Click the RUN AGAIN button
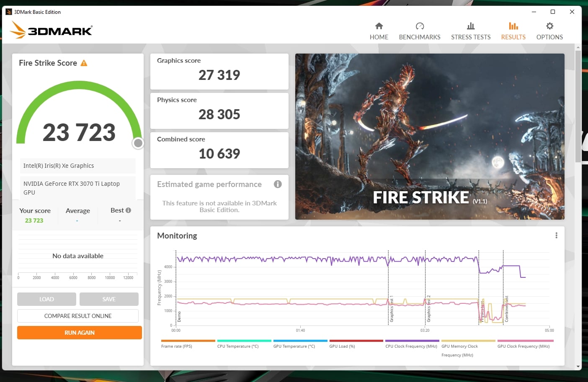This screenshot has height=382, width=588. coord(80,333)
